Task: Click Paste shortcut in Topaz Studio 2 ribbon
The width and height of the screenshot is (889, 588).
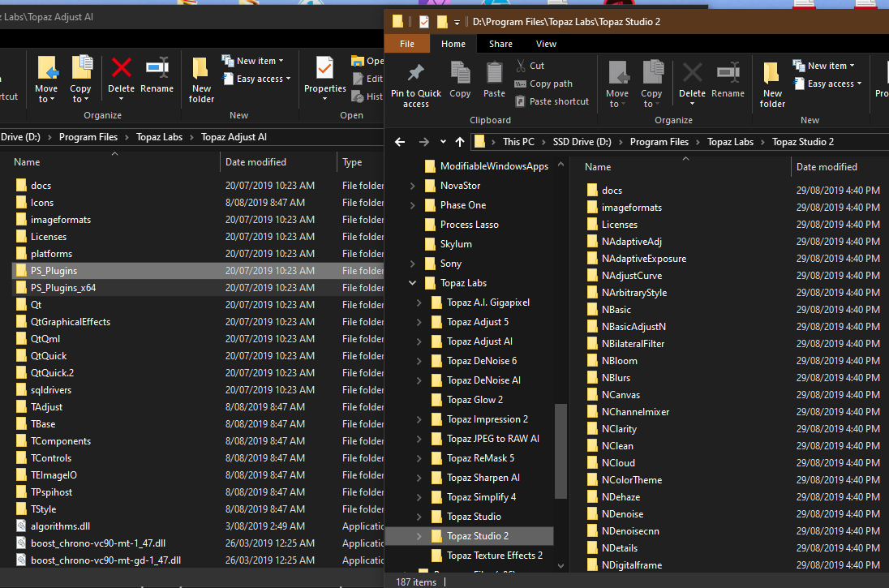Action: tap(552, 101)
